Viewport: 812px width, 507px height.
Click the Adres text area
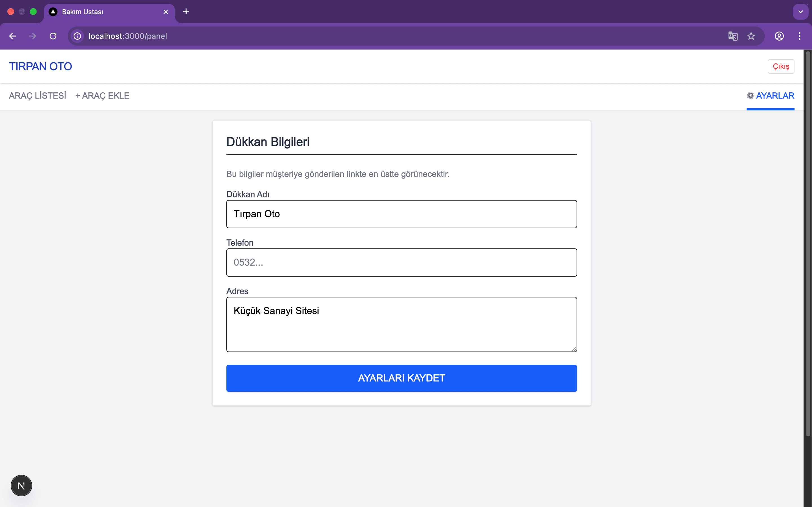402,324
